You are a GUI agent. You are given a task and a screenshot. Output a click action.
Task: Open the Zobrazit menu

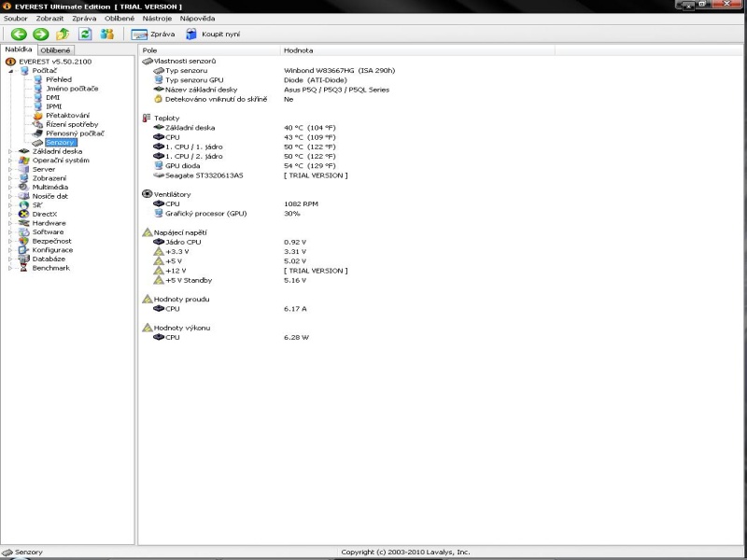coord(49,19)
